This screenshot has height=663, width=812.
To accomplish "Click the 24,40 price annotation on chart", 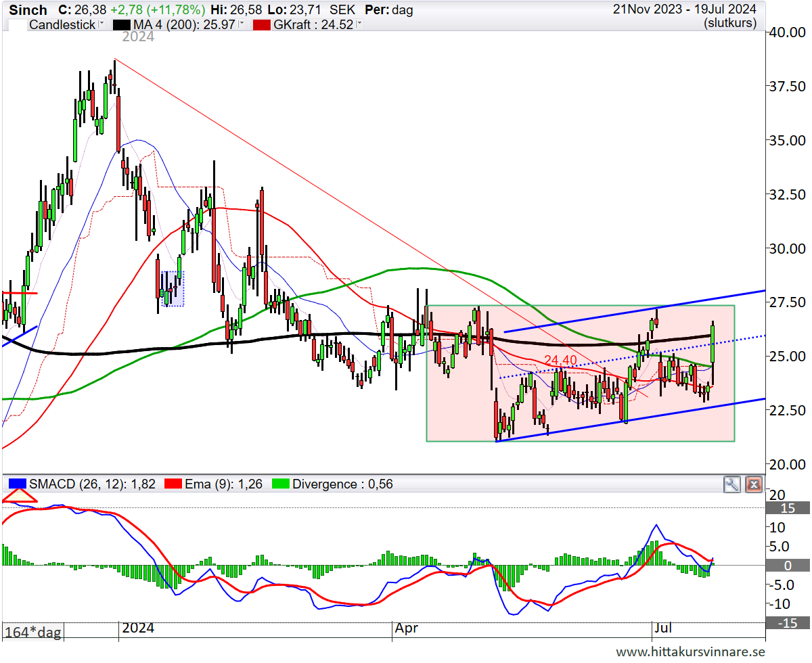I will (560, 360).
